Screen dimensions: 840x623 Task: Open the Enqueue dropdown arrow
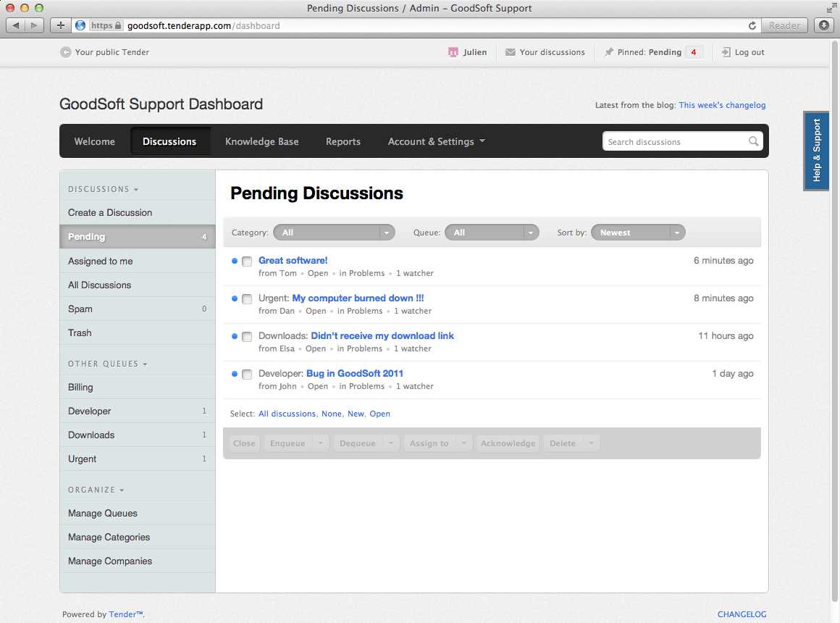321,443
